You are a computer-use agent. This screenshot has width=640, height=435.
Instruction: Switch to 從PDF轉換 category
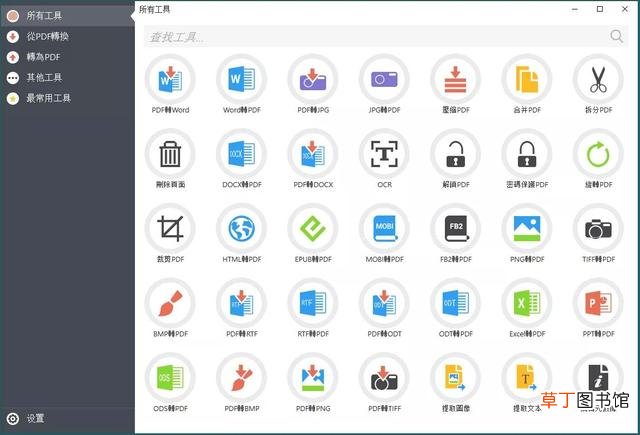(67, 36)
